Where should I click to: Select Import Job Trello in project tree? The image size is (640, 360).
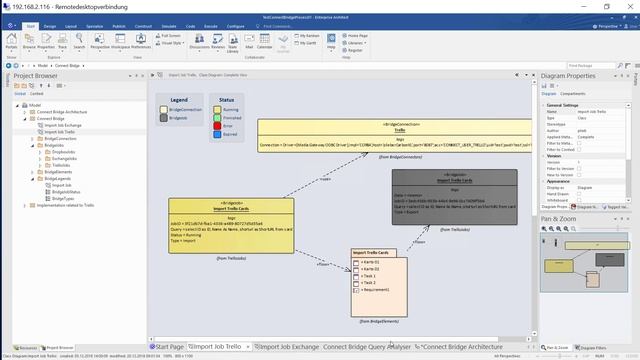(60, 132)
